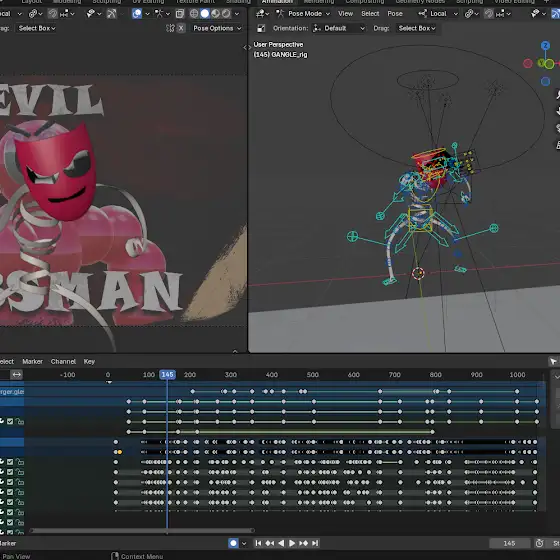
Task: Jump to start frame playback button
Action: (258, 543)
